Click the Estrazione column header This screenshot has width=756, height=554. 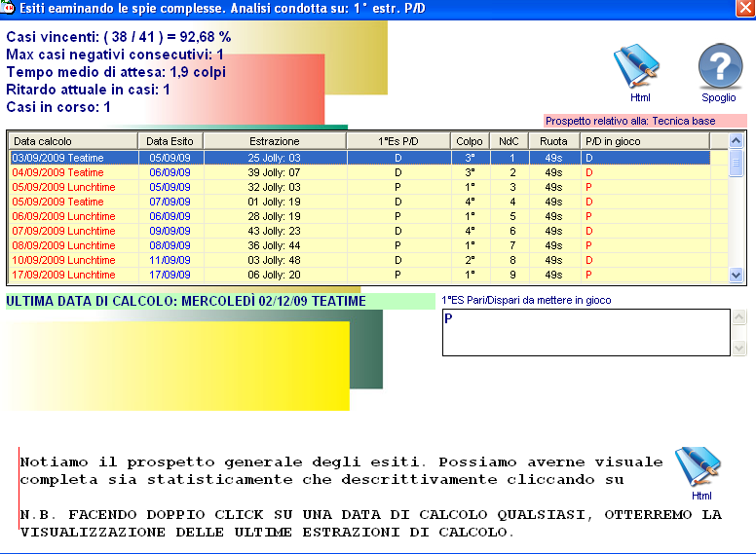pos(275,141)
